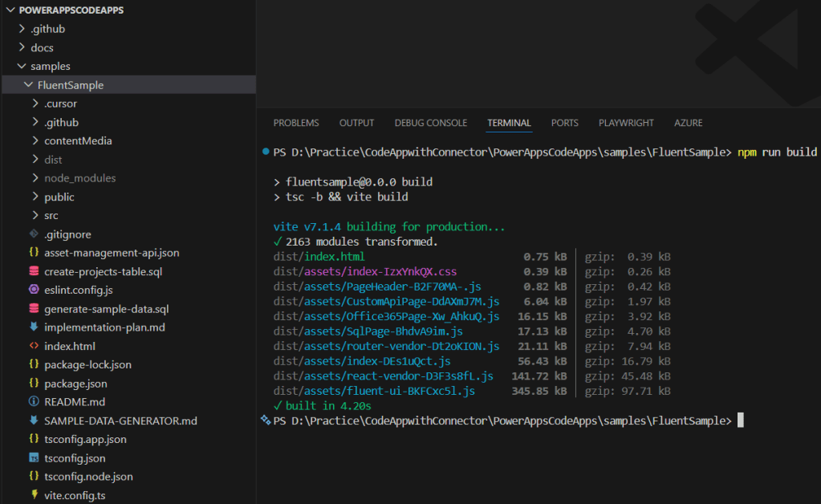The image size is (821, 504).
Task: Click the TypeScript icon beside tsconfig.json
Action: coord(34,458)
